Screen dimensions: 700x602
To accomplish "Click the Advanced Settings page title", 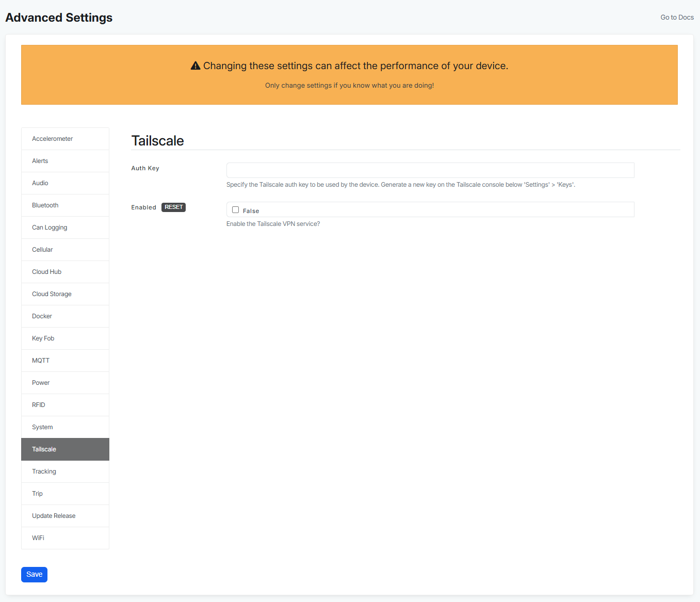I will [59, 18].
